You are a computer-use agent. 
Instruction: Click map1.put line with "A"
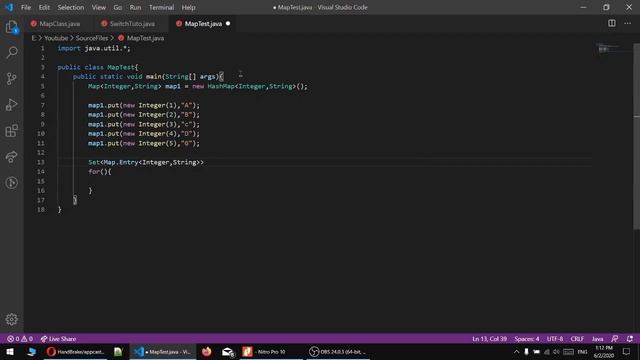(x=144, y=105)
